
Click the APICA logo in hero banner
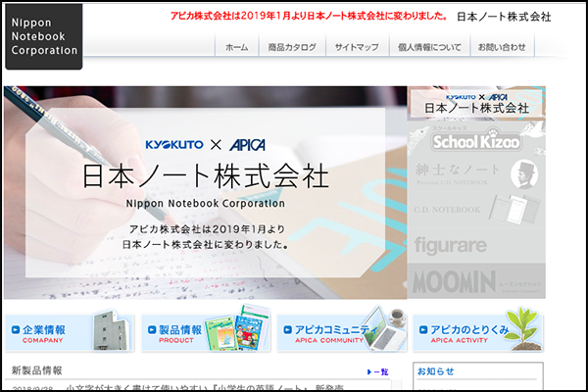[248, 145]
